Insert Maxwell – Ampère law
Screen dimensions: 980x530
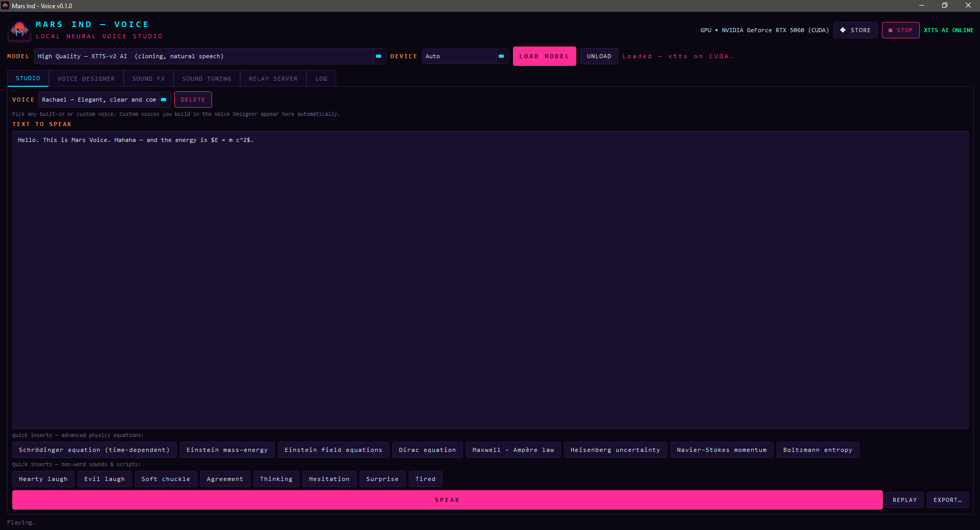tap(514, 450)
